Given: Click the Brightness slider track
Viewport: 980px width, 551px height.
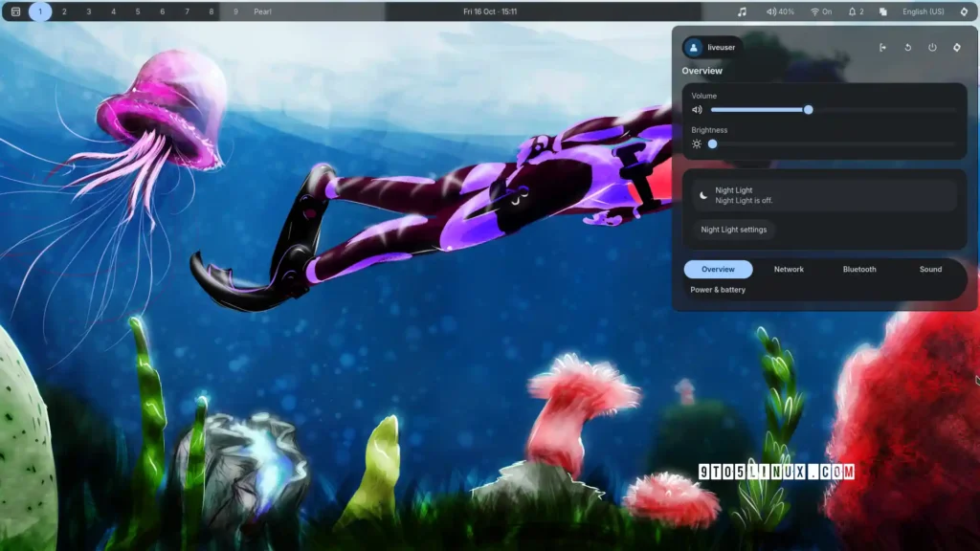Looking at the screenshot, I should click(834, 144).
